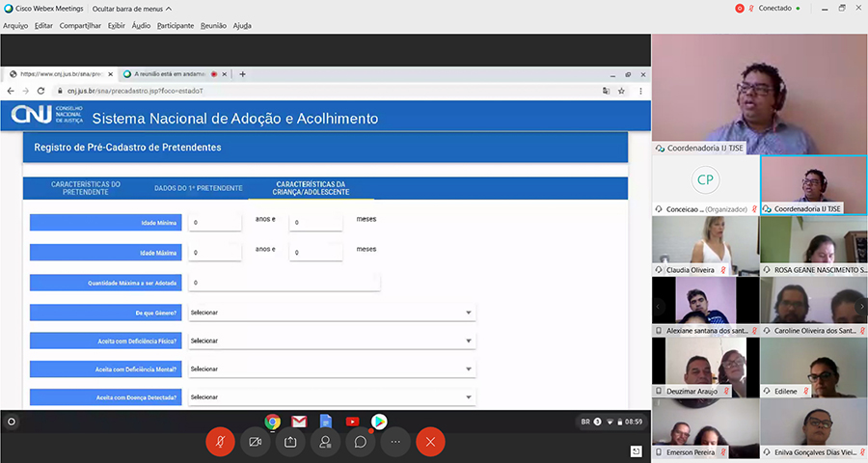Switch to 'Dados do 1º Pretendente' tab
The width and height of the screenshot is (868, 463).
198,188
